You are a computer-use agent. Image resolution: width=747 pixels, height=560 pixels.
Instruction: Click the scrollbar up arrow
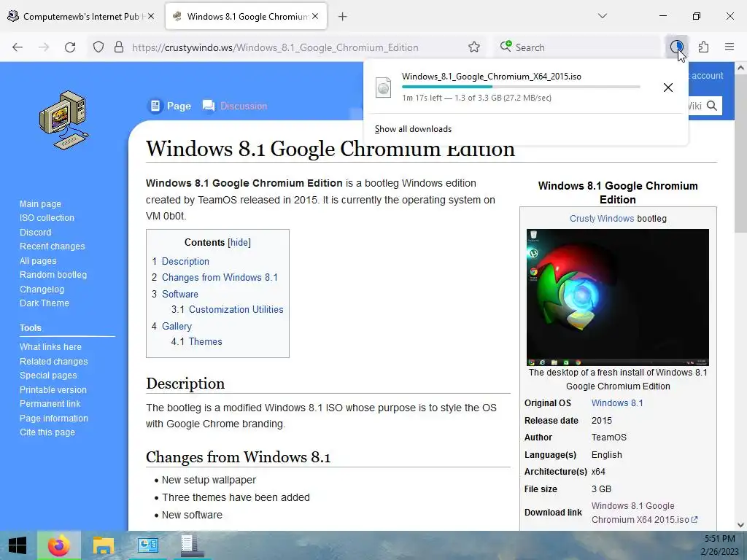pyautogui.click(x=740, y=68)
